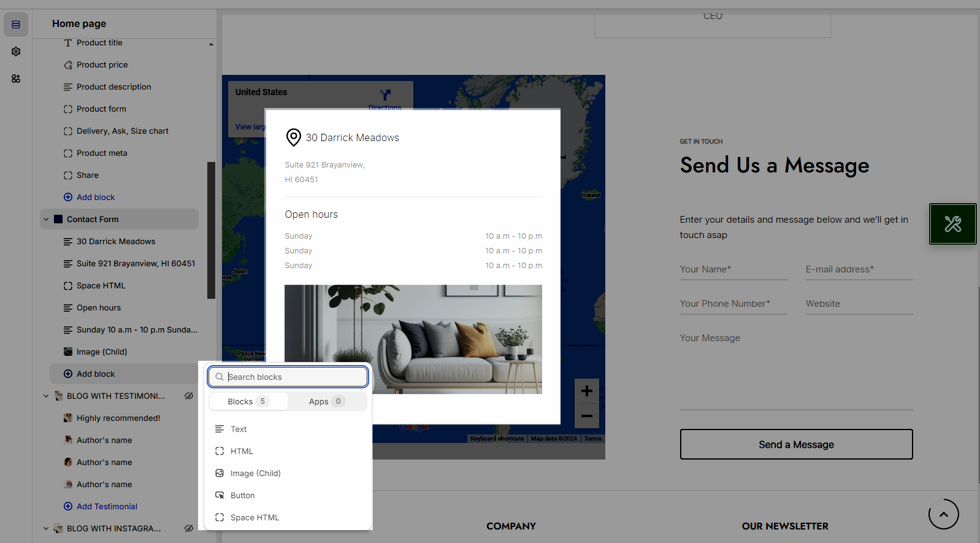The image size is (980, 543).
Task: Click Add block under Product section
Action: 96,198
